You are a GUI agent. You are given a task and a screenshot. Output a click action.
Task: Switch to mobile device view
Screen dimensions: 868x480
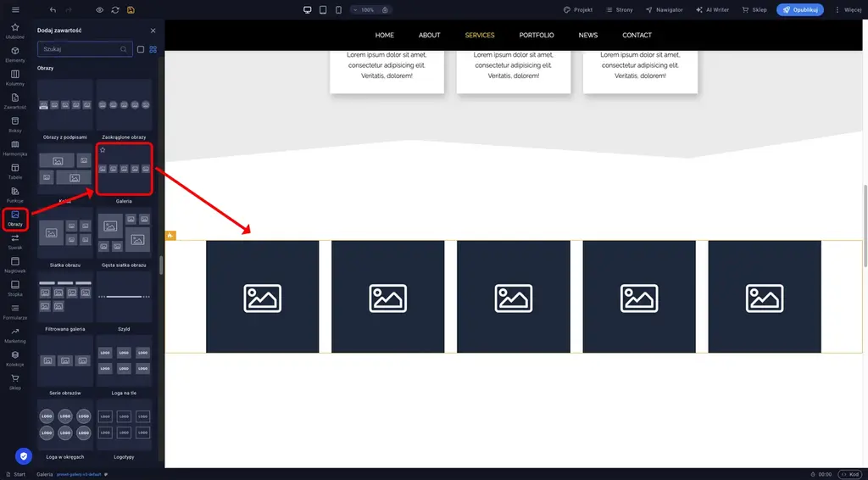coord(338,10)
